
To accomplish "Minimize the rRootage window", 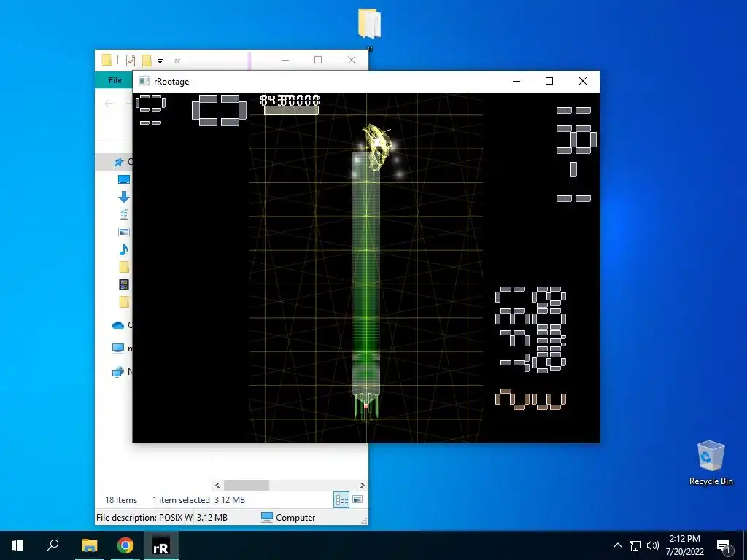I will (x=516, y=81).
